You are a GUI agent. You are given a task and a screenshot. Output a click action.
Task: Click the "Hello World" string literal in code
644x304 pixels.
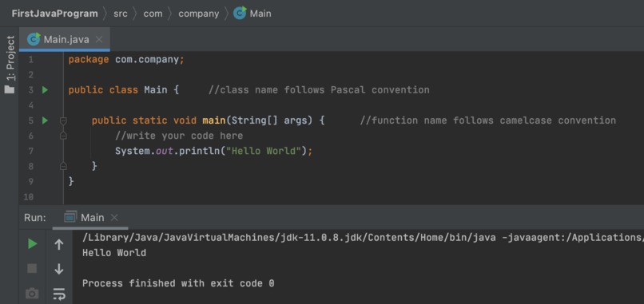[264, 151]
